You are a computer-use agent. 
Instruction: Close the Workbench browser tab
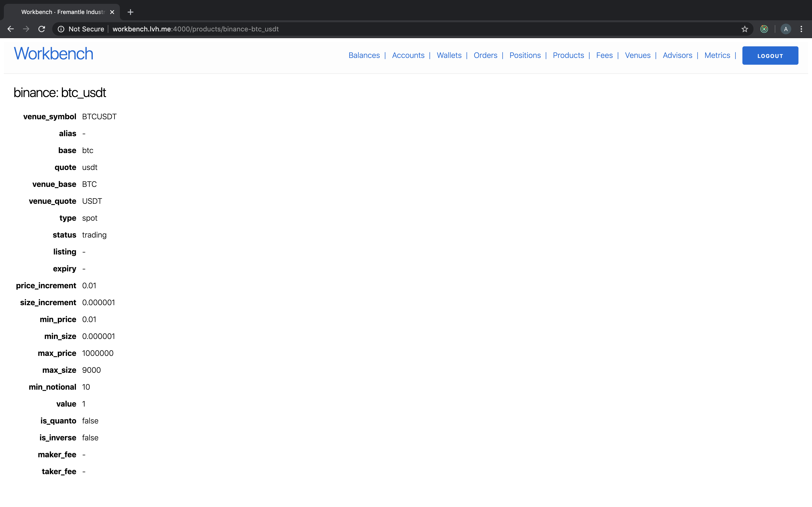112,12
